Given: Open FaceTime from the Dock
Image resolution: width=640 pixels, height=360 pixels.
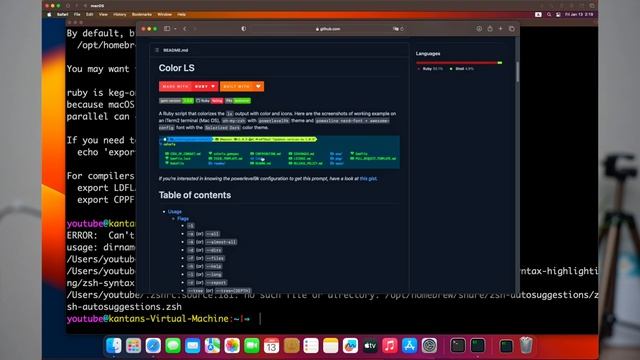Looking at the screenshot, I should 252,346.
